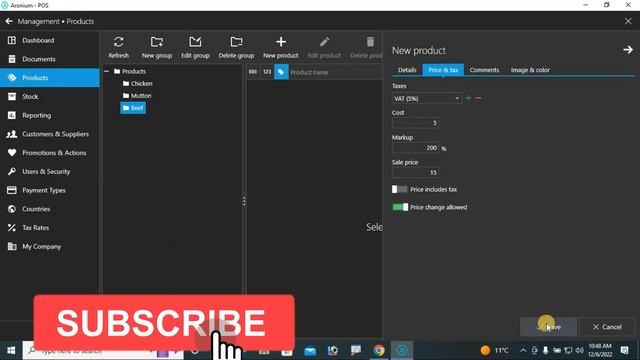640x360 pixels.
Task: Close the Management view with X
Action: (628, 21)
